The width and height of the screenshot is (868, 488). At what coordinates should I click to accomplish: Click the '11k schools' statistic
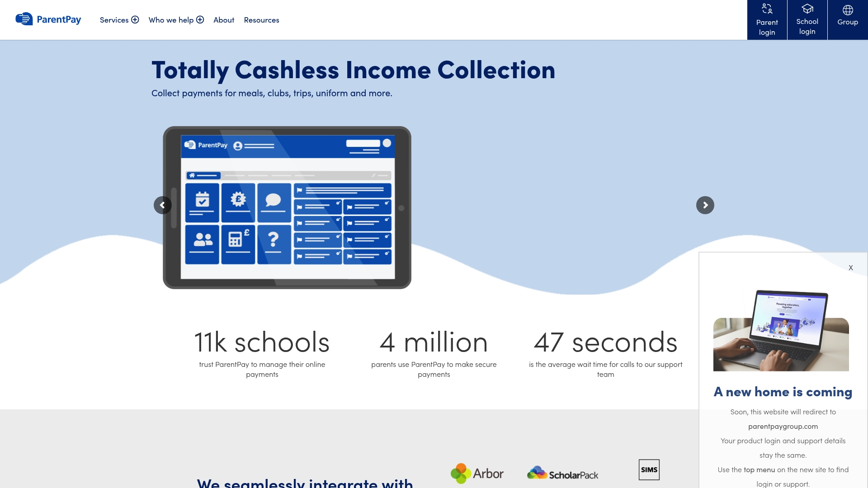click(x=262, y=342)
